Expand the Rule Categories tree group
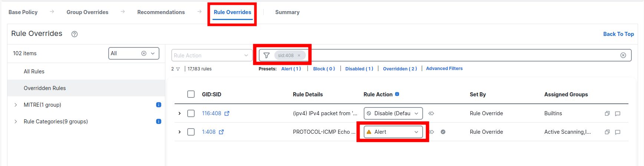Screen dimensions: 644x166 (x=16, y=122)
